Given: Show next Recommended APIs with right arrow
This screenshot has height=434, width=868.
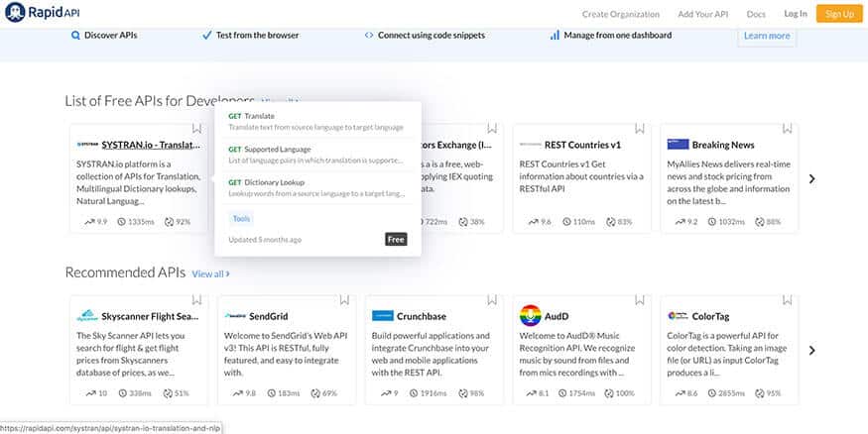Looking at the screenshot, I should [x=811, y=350].
